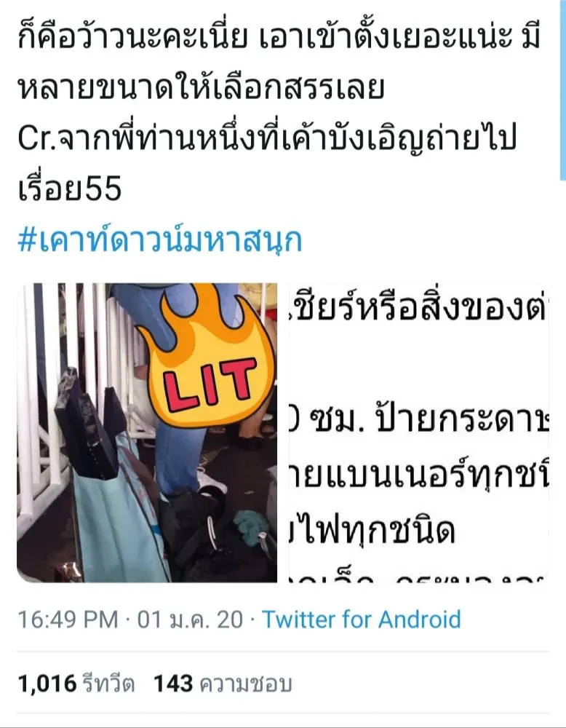
Task: Click the แบนเนอร์ทุกชนิด line in the right image
Action: coord(419,476)
